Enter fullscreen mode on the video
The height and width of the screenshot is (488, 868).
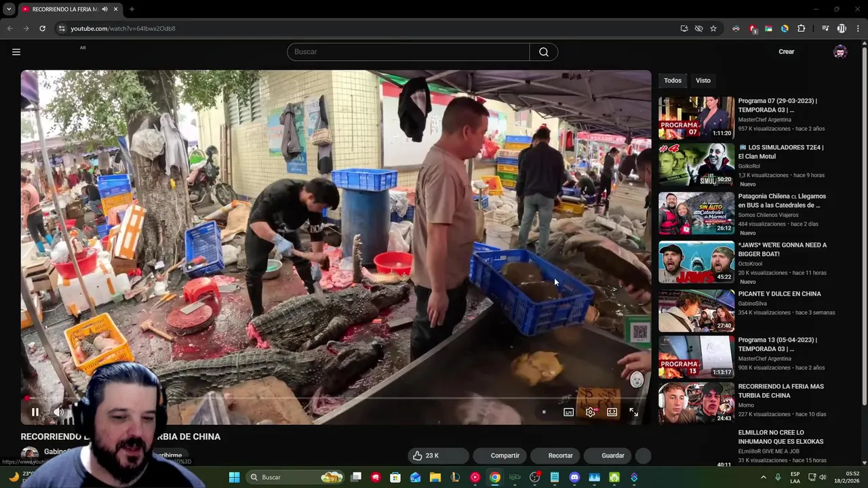point(633,411)
